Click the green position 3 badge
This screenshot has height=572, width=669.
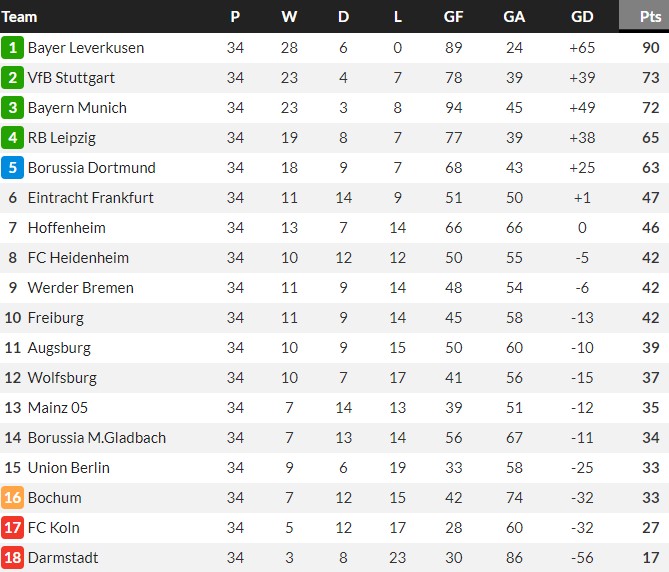tap(13, 108)
